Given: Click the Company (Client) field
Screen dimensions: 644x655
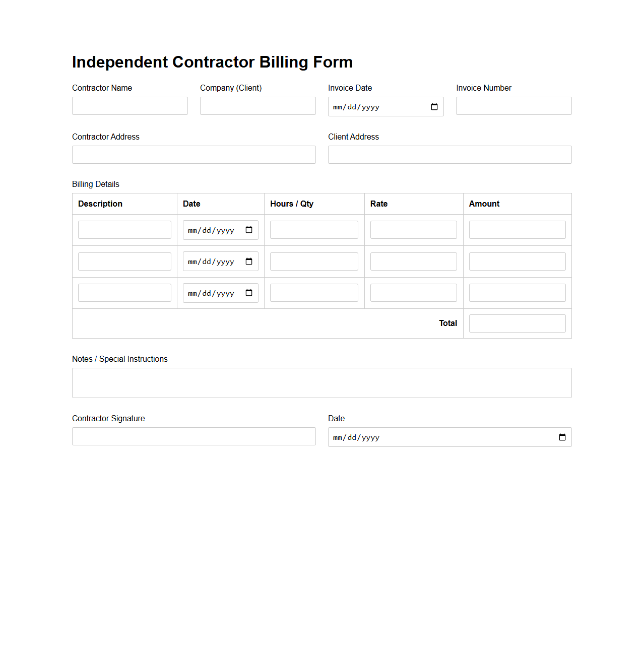Looking at the screenshot, I should click(257, 106).
